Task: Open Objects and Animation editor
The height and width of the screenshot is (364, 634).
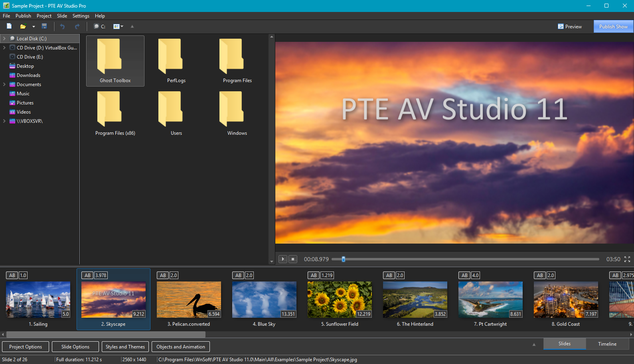Action: pos(180,347)
